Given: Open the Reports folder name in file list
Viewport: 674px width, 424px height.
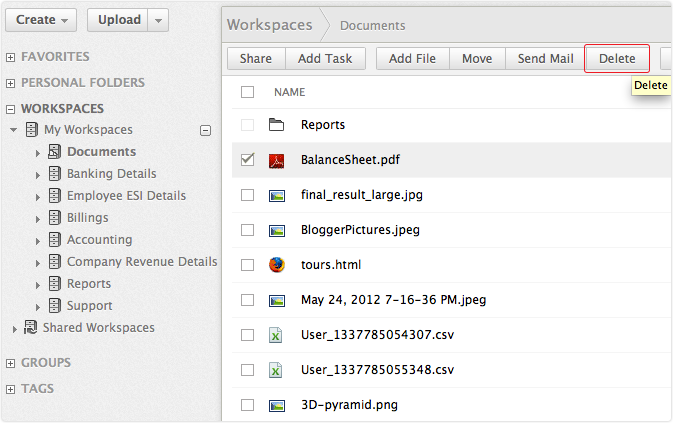Looking at the screenshot, I should [x=323, y=125].
